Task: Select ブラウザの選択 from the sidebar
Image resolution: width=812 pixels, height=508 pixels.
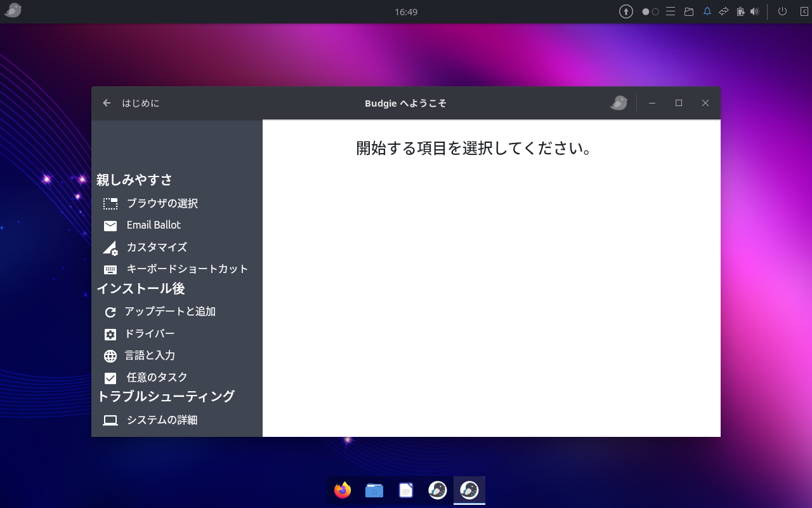Action: [x=162, y=203]
